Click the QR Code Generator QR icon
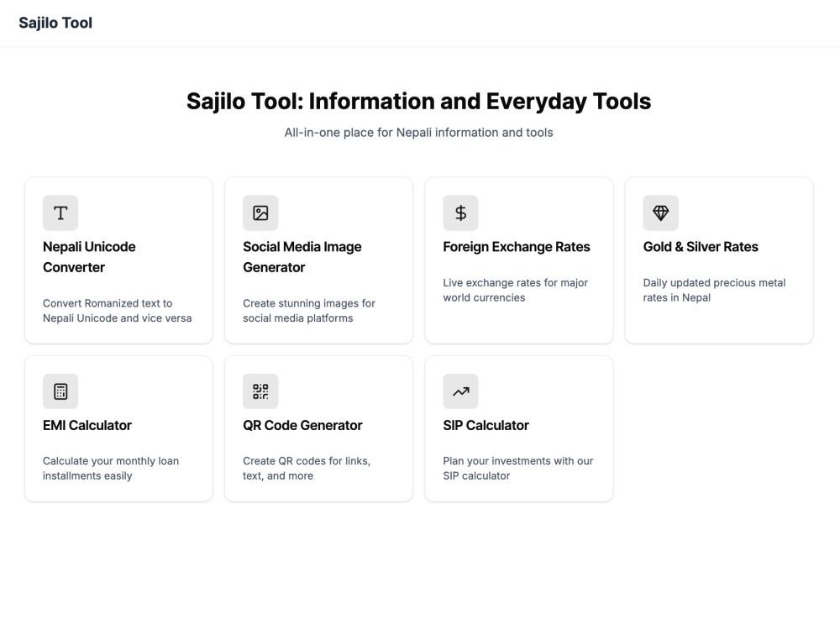Viewport: 840px width, 630px height. [x=260, y=391]
